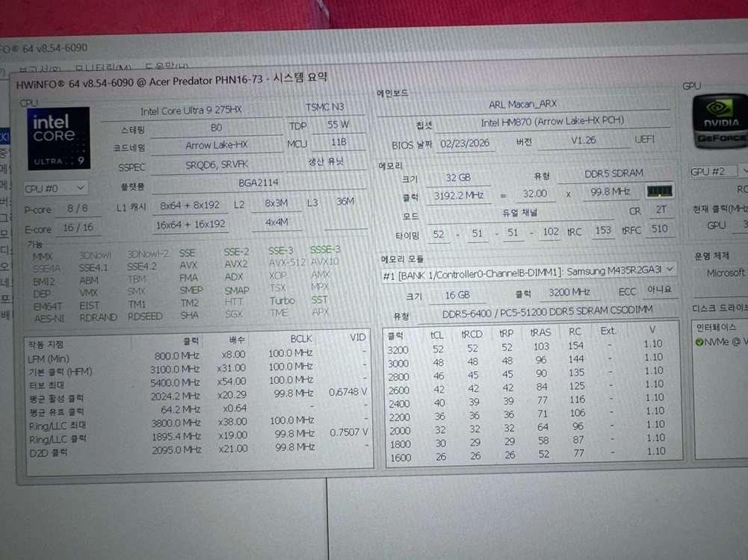Viewport: 748px width, 560px height.
Task: Click the RDSEED feature flag
Action: (145, 317)
